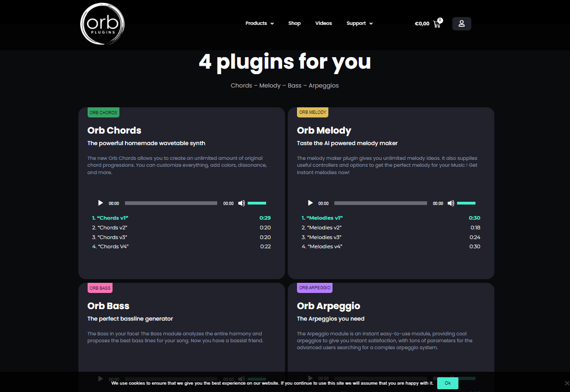Select track "Melodies v2"
The height and width of the screenshot is (392, 570).
coord(321,228)
